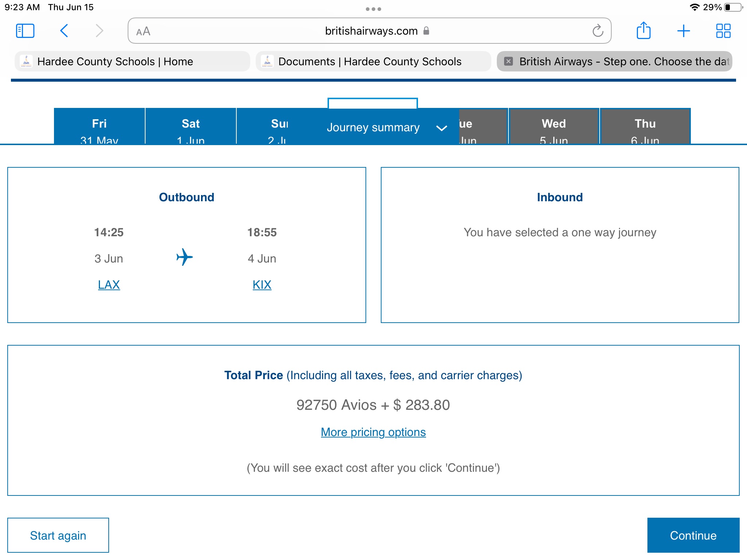This screenshot has width=747, height=560.
Task: Close the British Airways tab
Action: [508, 61]
